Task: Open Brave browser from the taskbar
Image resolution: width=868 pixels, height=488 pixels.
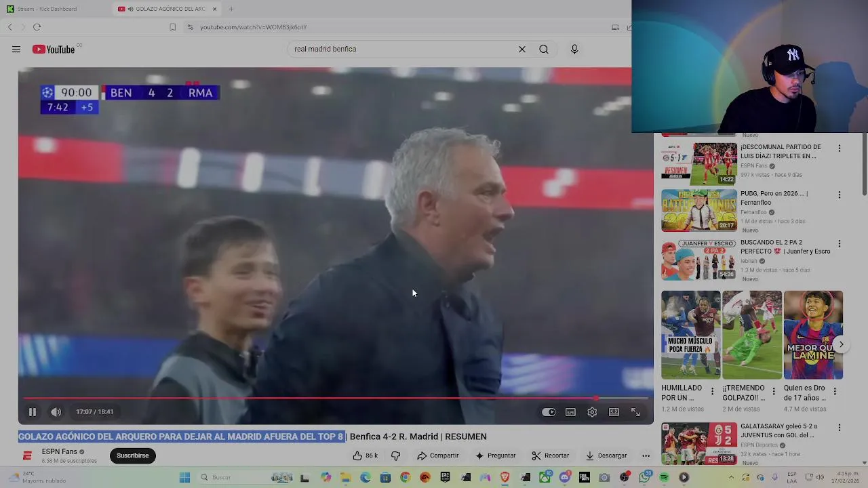Action: click(x=505, y=477)
